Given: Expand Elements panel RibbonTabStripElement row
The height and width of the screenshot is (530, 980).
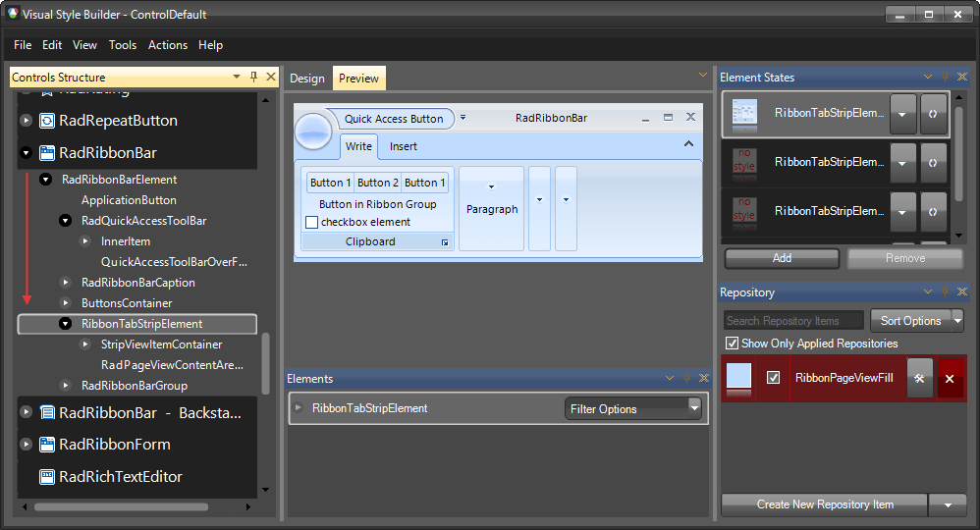Looking at the screenshot, I should [x=299, y=408].
